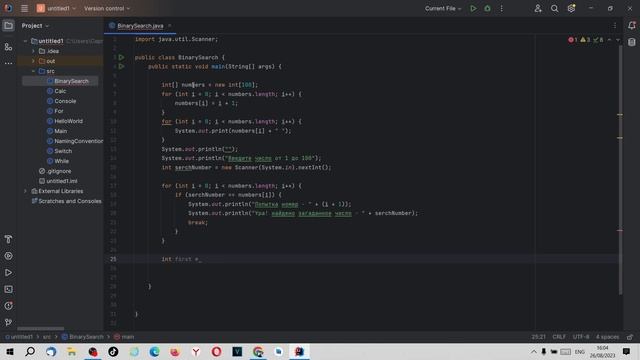640x360 pixels.
Task: Open the Database tool window icon
Action: pyautogui.click(x=632, y=42)
